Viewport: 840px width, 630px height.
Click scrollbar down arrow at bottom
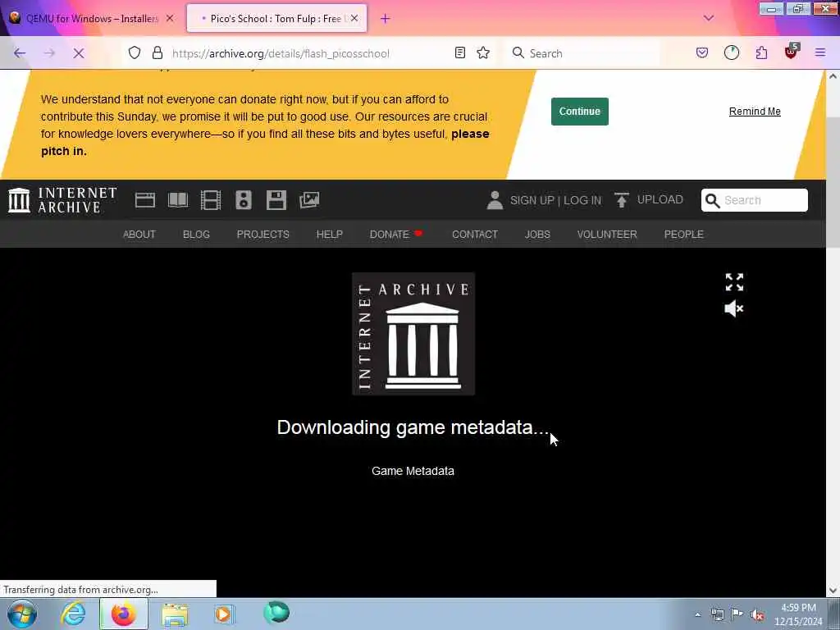coord(833,591)
